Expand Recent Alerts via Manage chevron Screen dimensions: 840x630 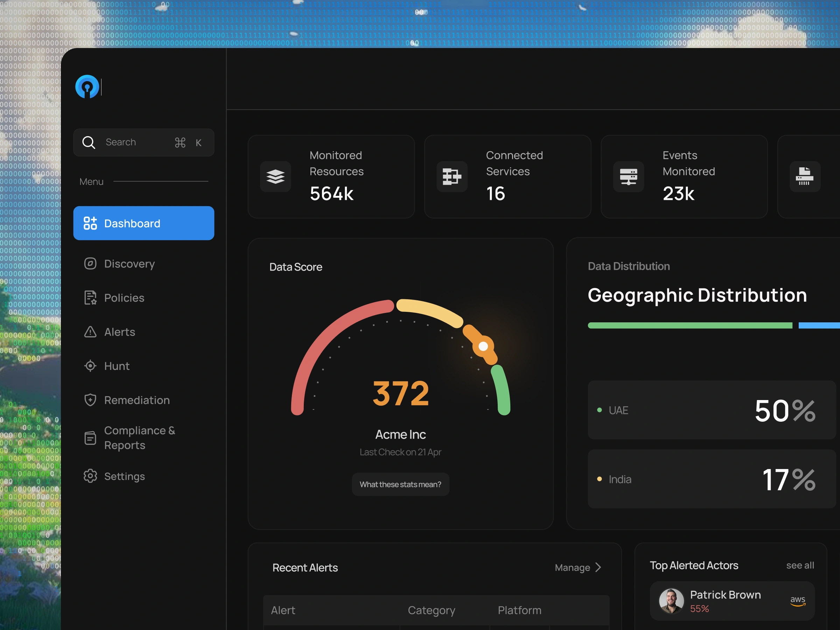[598, 567]
